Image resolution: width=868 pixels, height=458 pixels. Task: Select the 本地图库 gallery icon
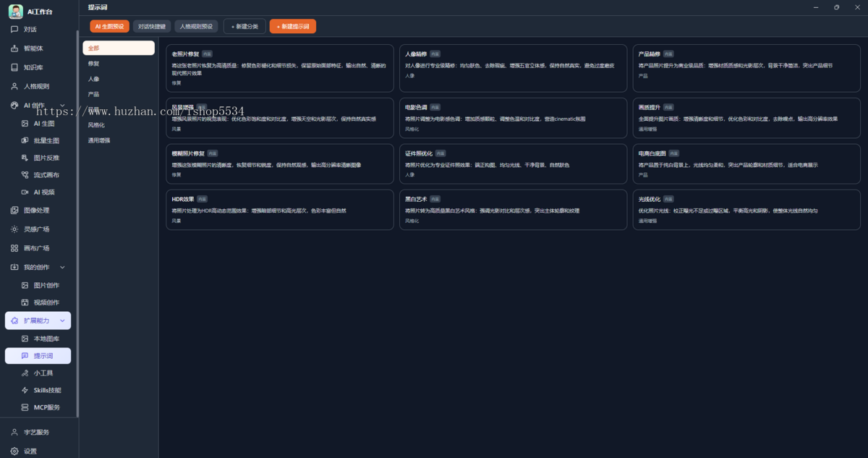(25, 339)
